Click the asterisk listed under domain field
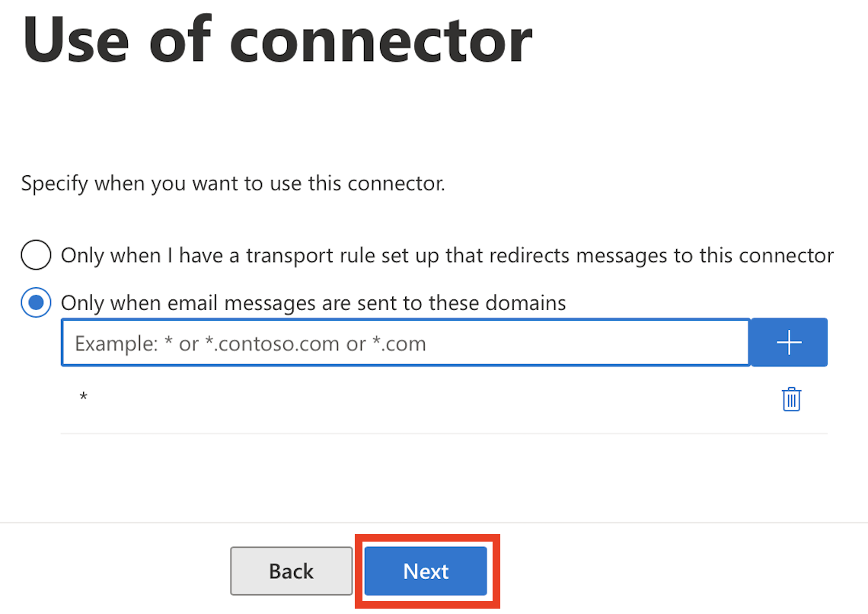 [x=84, y=396]
